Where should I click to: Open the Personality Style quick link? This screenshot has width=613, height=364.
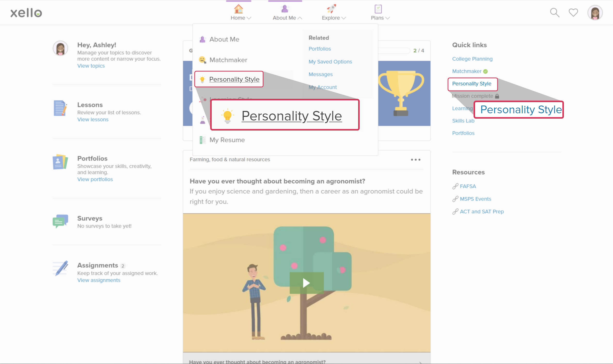(x=471, y=84)
